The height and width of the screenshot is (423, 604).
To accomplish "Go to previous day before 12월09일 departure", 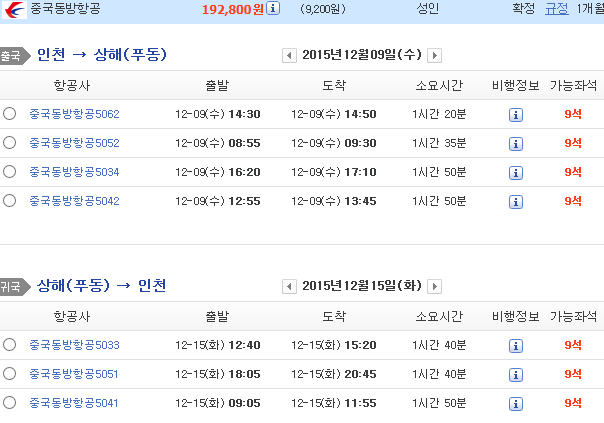I will tap(289, 55).
